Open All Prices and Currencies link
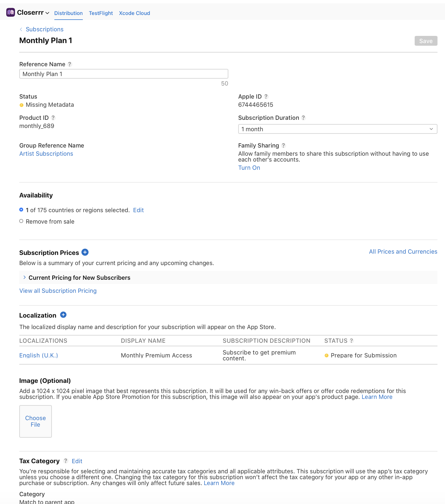 (403, 252)
